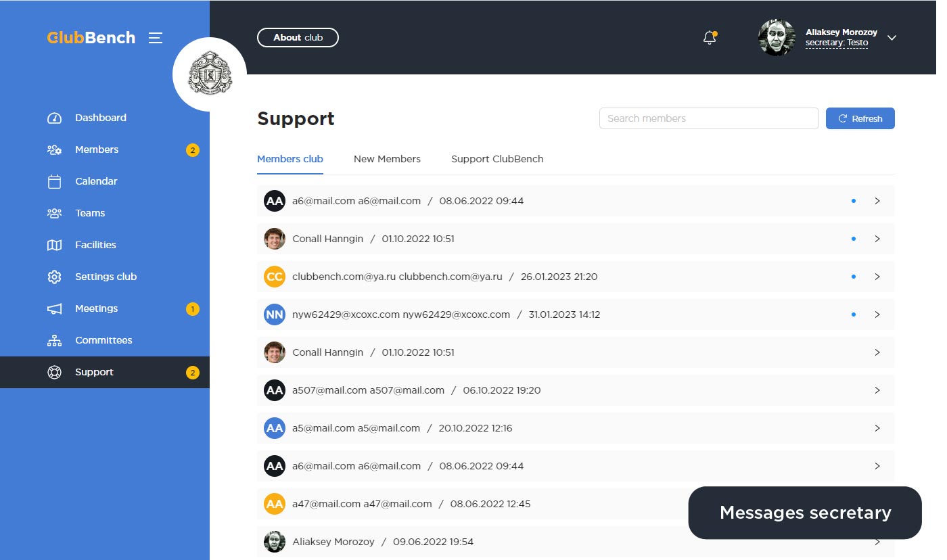Switch to the Support ClubBench tab
The image size is (947, 560).
(x=497, y=159)
